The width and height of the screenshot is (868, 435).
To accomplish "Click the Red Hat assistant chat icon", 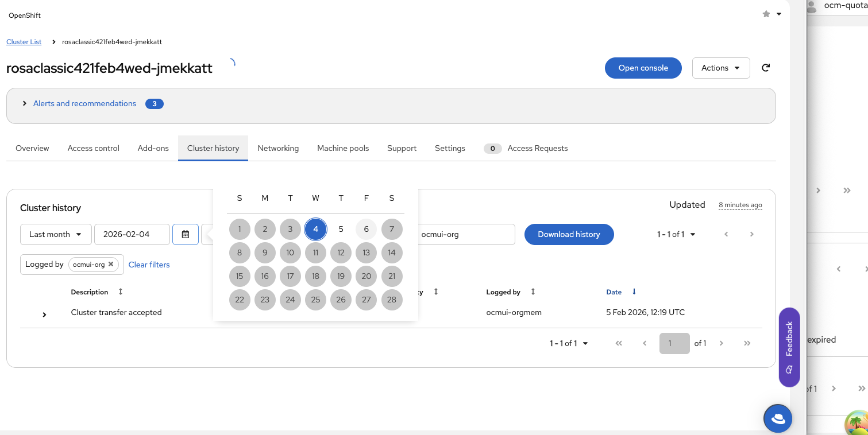I will 778,419.
